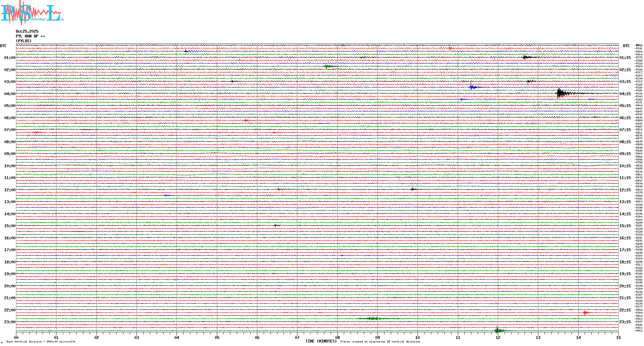
Task: Click the 12:00 UTC label on left axis
Action: tap(10, 190)
